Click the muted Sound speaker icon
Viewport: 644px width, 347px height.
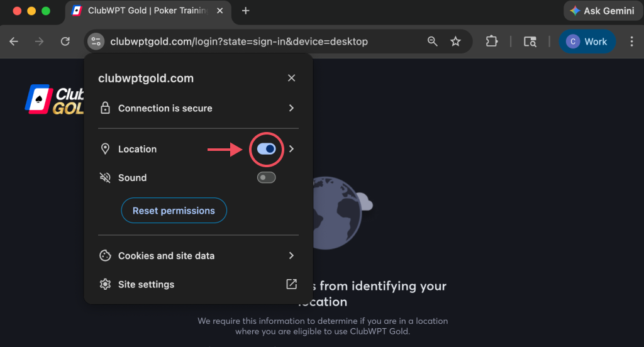click(105, 178)
